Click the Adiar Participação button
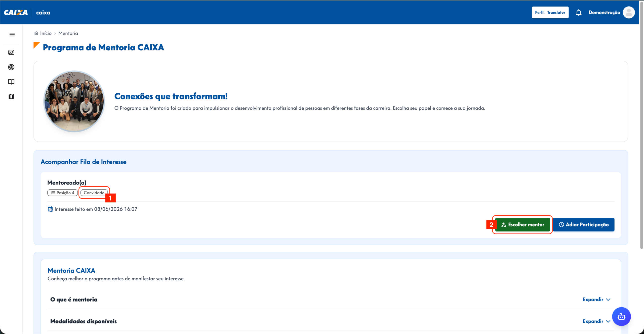Viewport: 644px width, 334px height. click(584, 225)
